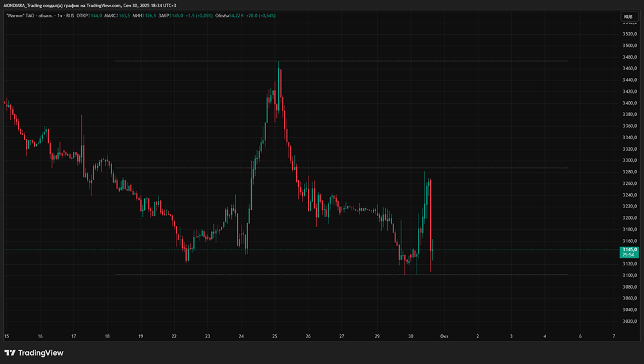Select the upper dotted horizontal line near 3470

tap(341, 61)
